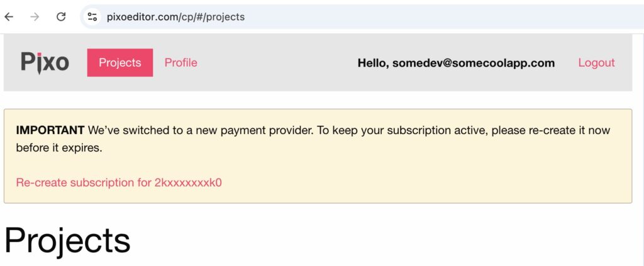
Task: Re-create subscription for 2kxxxxxxxxk0
Action: 119,182
